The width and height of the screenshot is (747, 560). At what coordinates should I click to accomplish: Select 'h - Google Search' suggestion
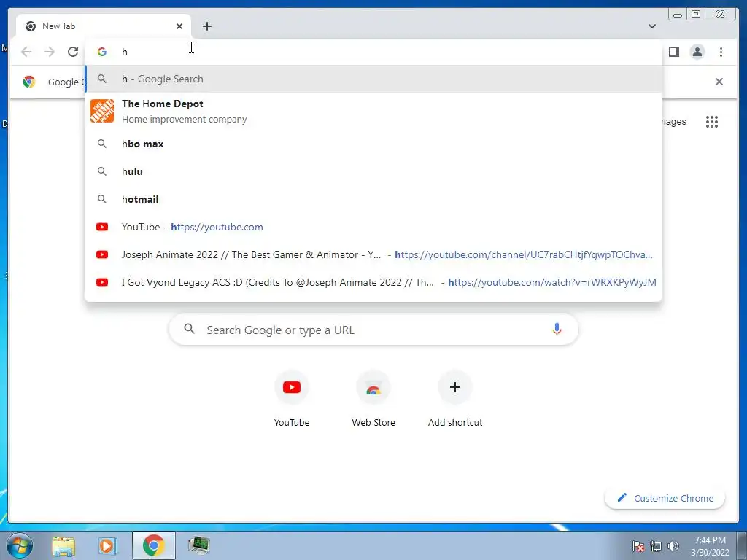click(x=373, y=79)
